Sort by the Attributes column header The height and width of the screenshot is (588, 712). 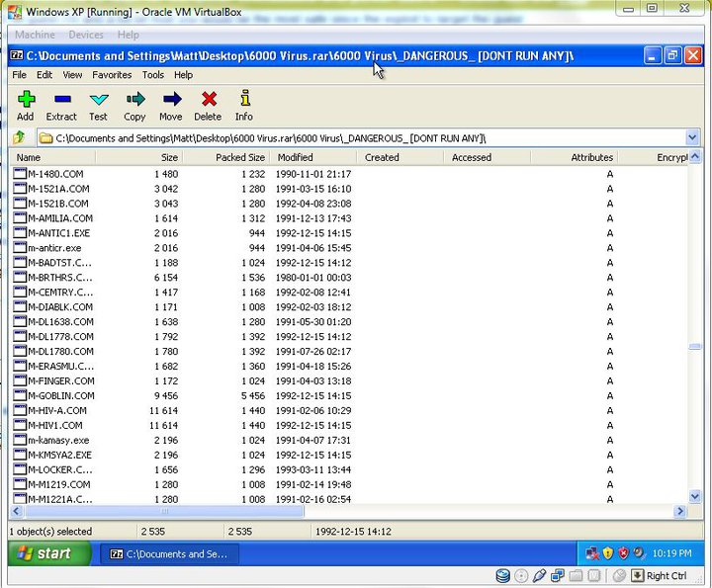575,157
